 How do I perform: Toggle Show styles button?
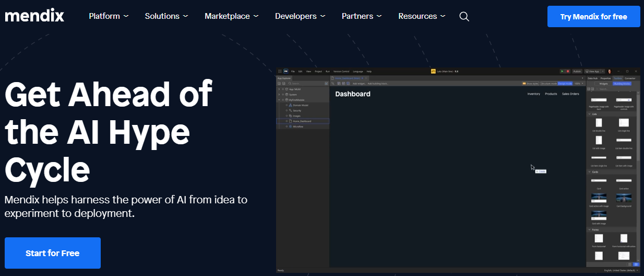pyautogui.click(x=530, y=84)
